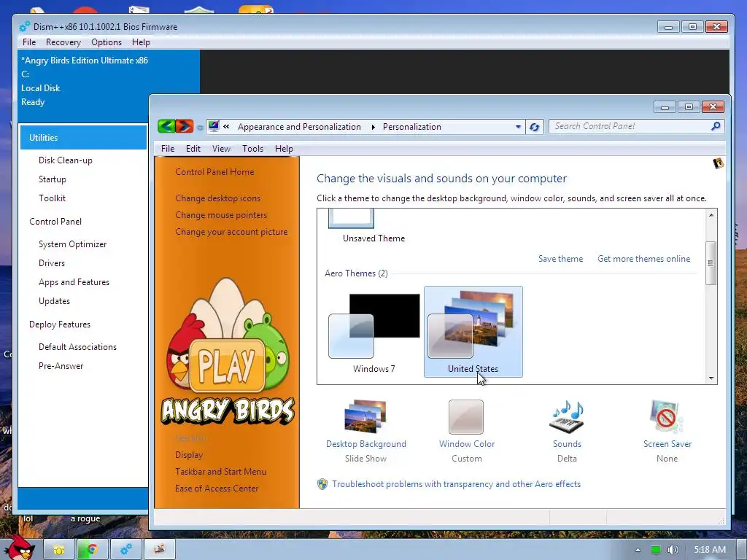The width and height of the screenshot is (747, 560).
Task: Click the orange Forward arrow button
Action: tap(185, 126)
